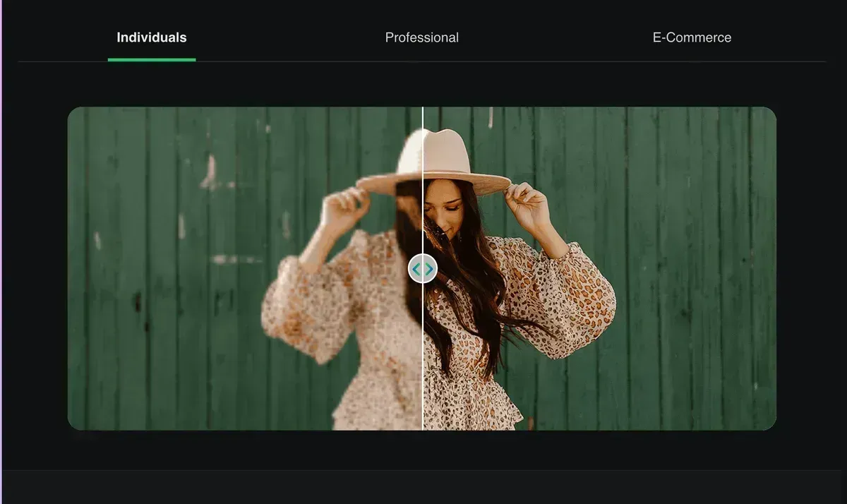
Task: Open the Professional tab
Action: (x=422, y=37)
